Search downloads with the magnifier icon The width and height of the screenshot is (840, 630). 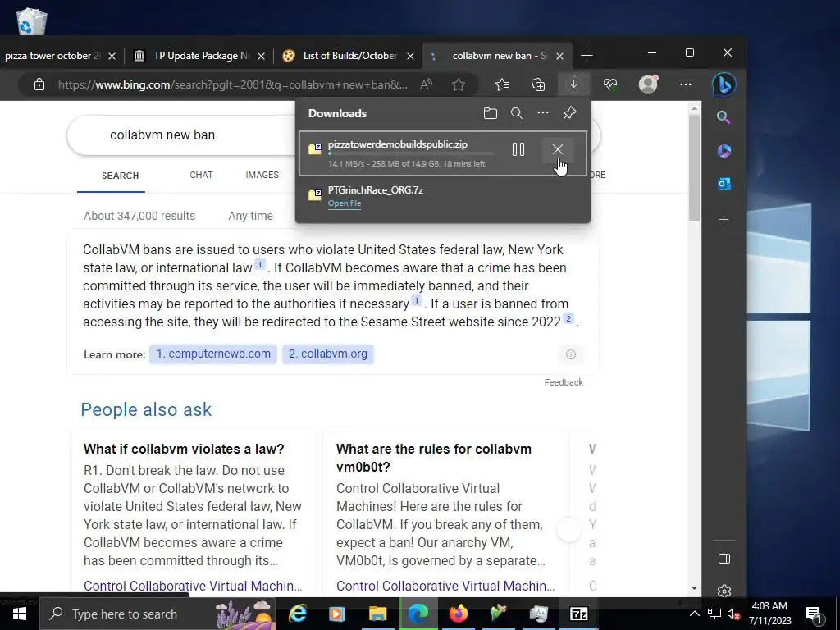517,113
